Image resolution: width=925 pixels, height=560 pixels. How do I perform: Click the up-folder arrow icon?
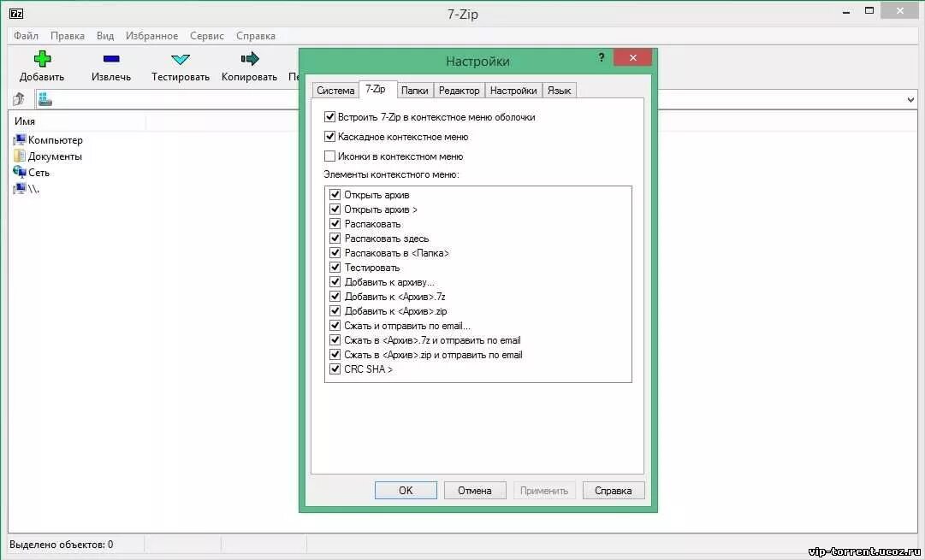point(19,99)
